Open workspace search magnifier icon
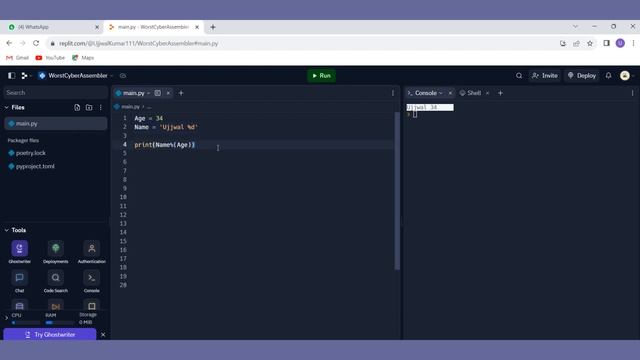 (519, 76)
